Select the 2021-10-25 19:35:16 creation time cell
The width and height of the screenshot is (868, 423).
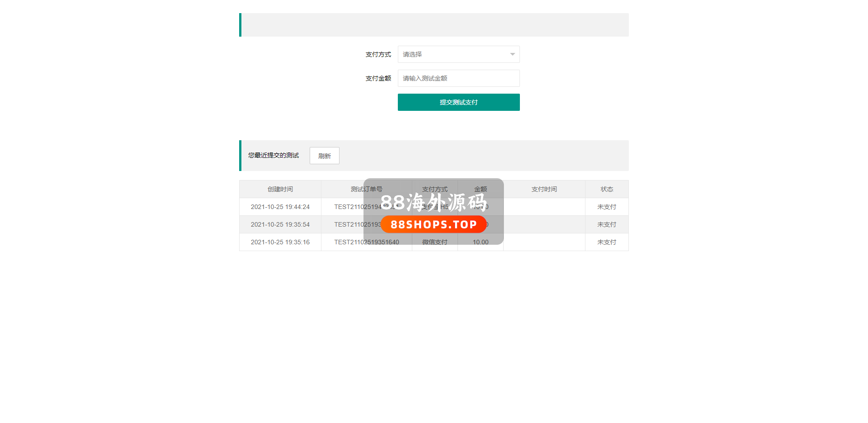pos(280,242)
